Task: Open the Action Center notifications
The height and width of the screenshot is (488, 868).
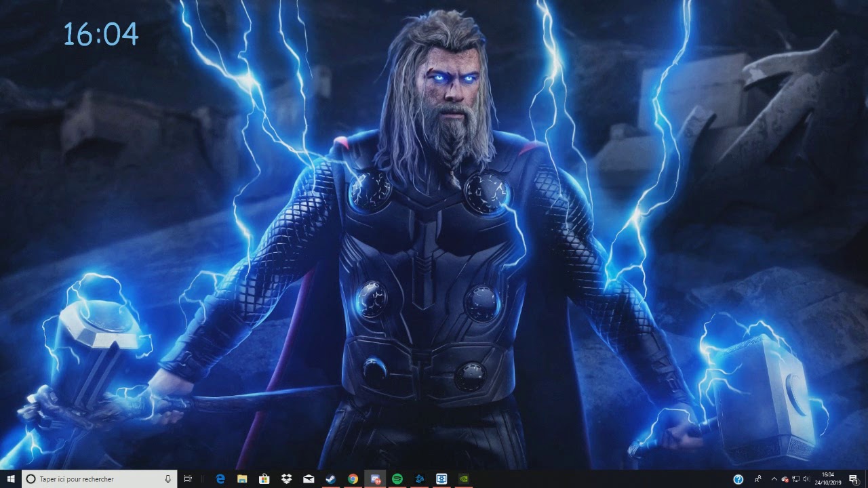Action: tap(853, 479)
